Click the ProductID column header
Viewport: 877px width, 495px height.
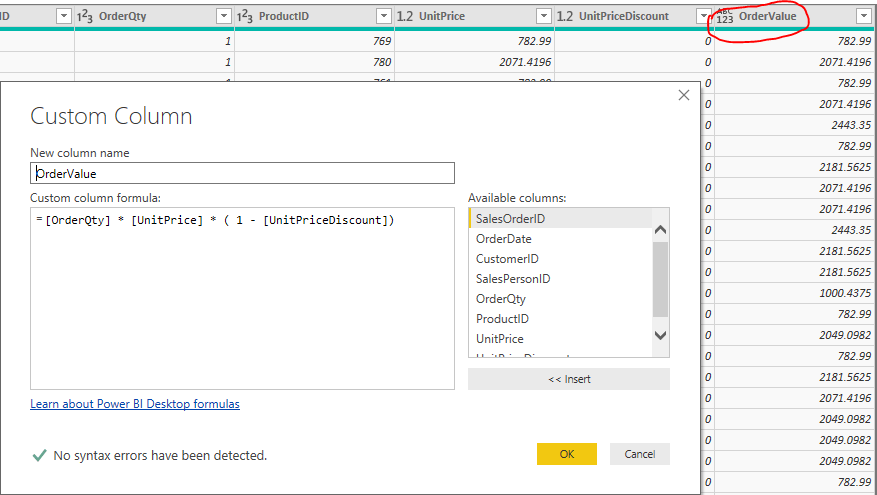(314, 16)
